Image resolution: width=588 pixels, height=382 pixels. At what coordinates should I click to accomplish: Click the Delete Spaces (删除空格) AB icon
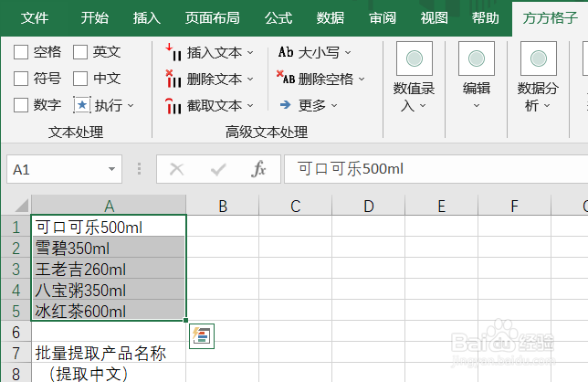coord(286,78)
